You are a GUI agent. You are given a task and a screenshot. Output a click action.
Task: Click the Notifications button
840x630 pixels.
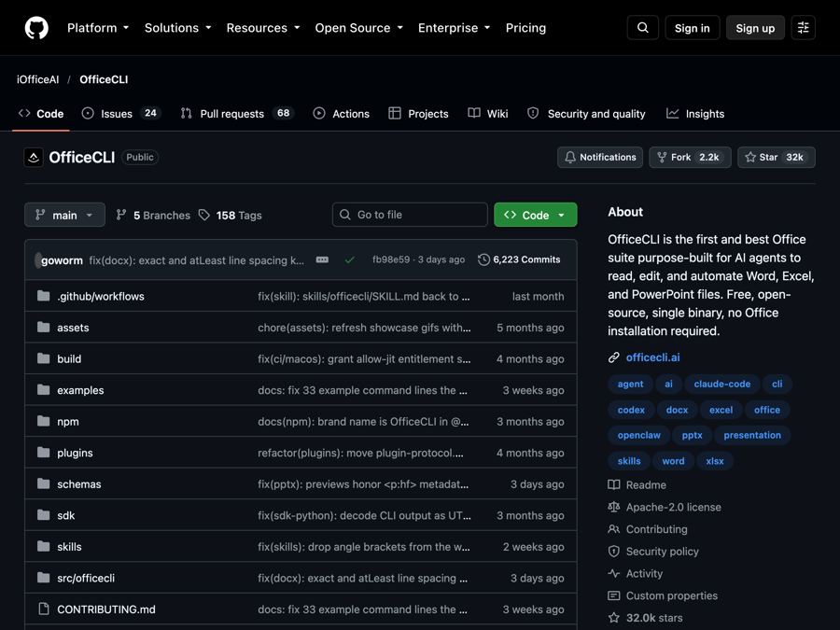tap(600, 157)
